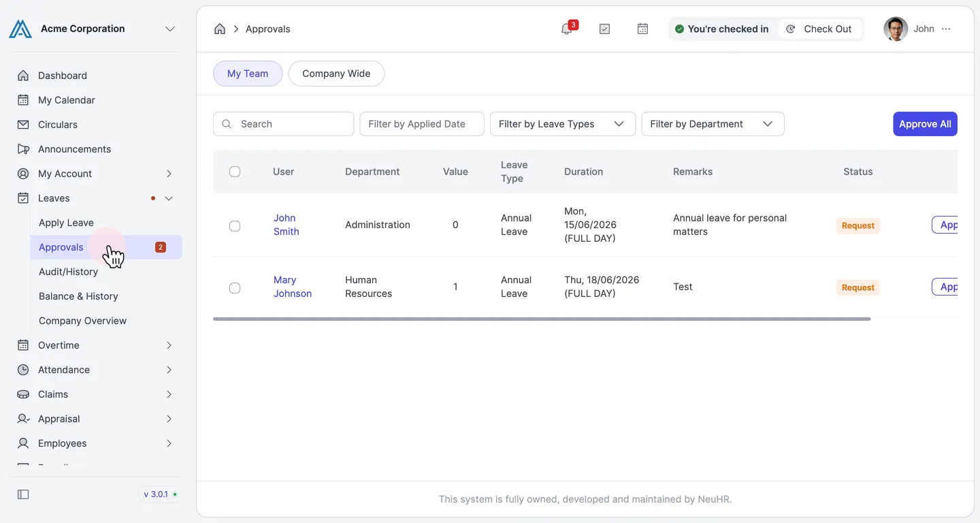Click Request status badge for Mary Johnson

coord(857,287)
